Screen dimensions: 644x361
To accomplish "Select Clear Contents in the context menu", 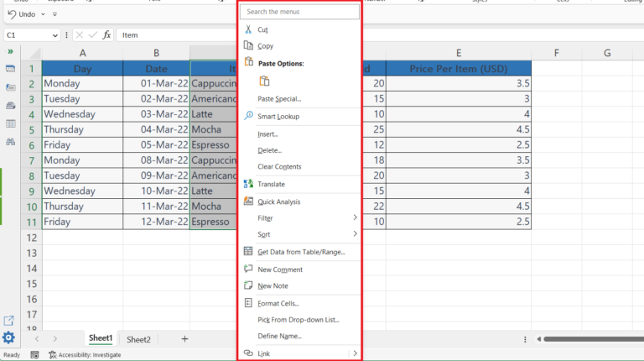I will [279, 166].
